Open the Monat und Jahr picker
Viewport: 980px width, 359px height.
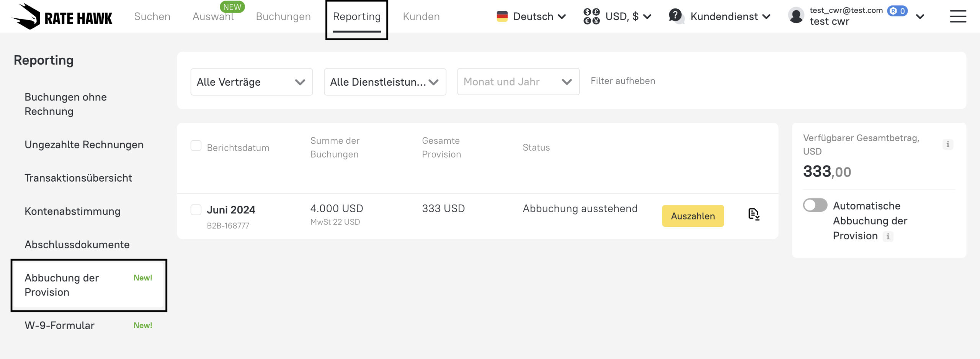(x=518, y=82)
